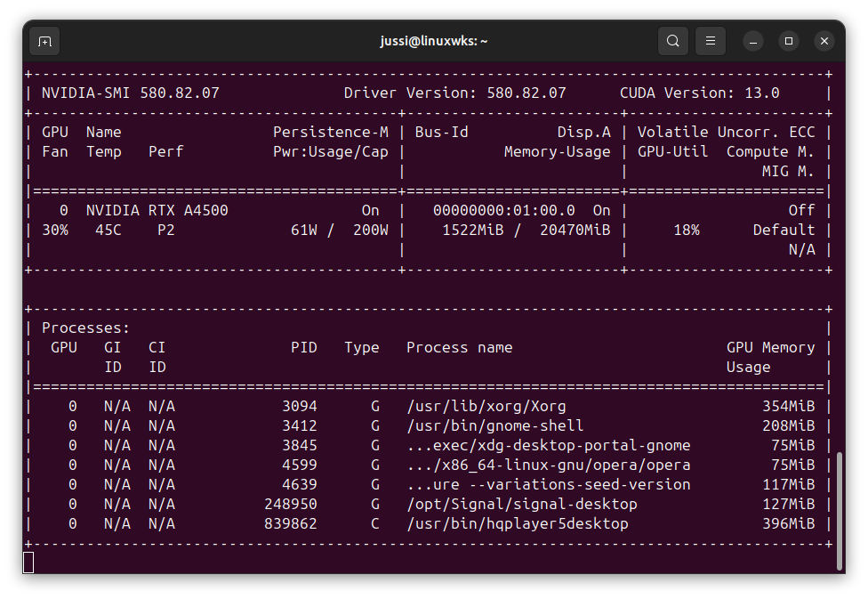This screenshot has height=599, width=868.
Task: Open the hamburger main menu
Action: [711, 41]
